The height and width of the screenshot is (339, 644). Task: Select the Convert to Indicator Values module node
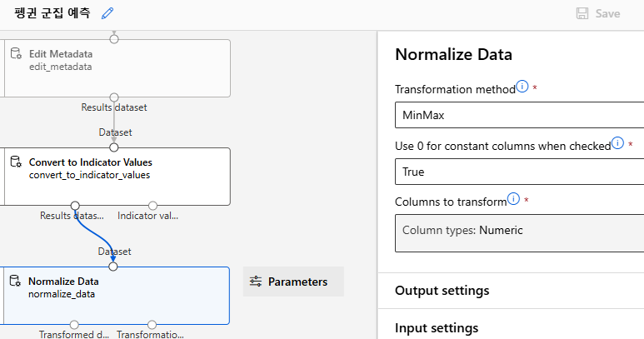117,177
